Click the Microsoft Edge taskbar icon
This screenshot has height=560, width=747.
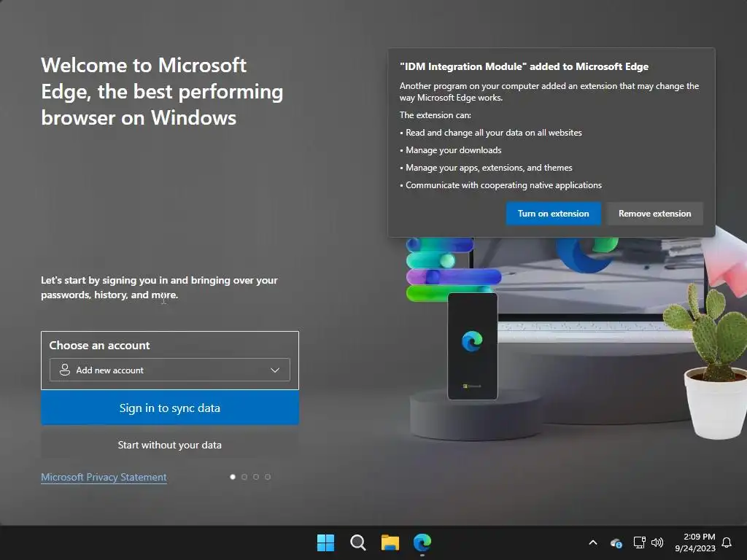(422, 542)
